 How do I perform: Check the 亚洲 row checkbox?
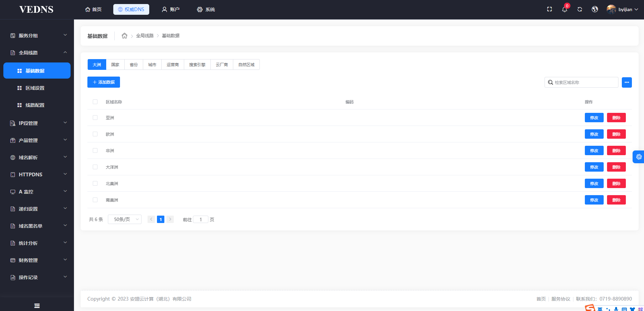(x=95, y=118)
